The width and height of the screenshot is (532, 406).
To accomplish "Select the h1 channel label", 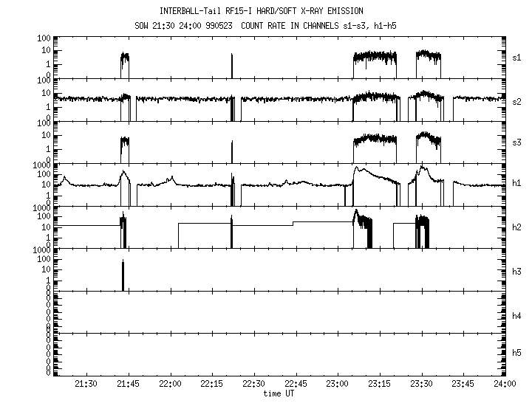I will pyautogui.click(x=517, y=185).
